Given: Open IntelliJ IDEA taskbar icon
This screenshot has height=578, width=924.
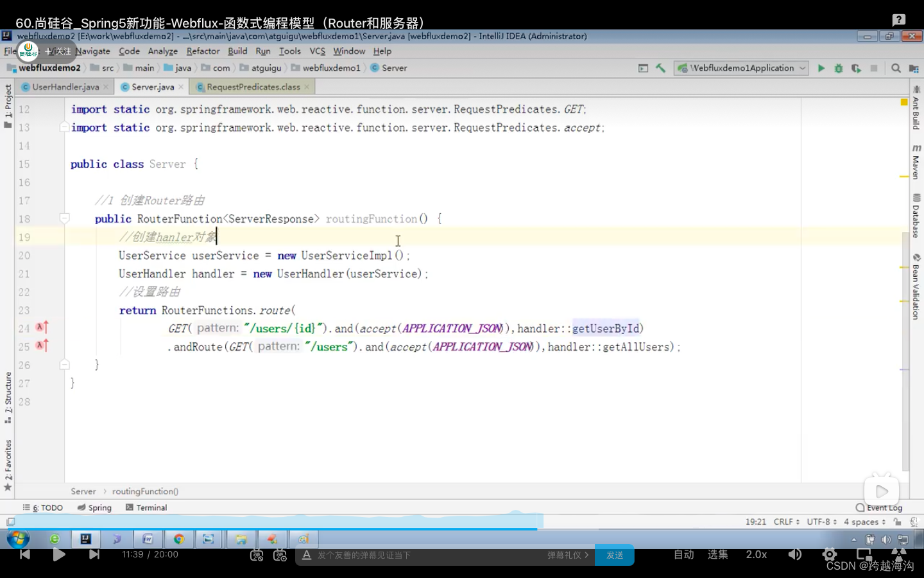Looking at the screenshot, I should (85, 539).
